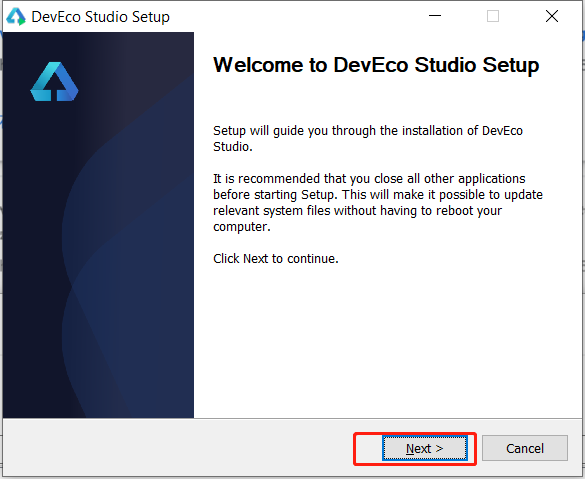Screen dimensions: 585x479
Task: Minimize the DevEco Studio Setup window
Action: 435,16
